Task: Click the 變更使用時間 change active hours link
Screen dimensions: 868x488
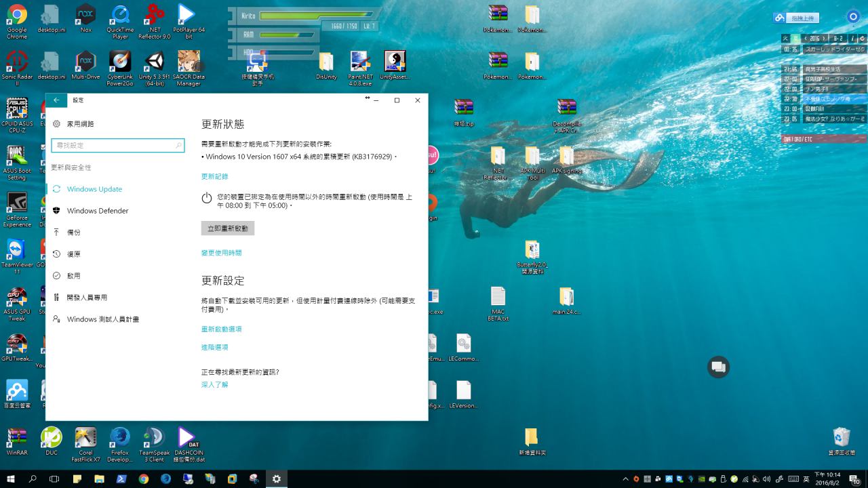Action: click(x=221, y=253)
